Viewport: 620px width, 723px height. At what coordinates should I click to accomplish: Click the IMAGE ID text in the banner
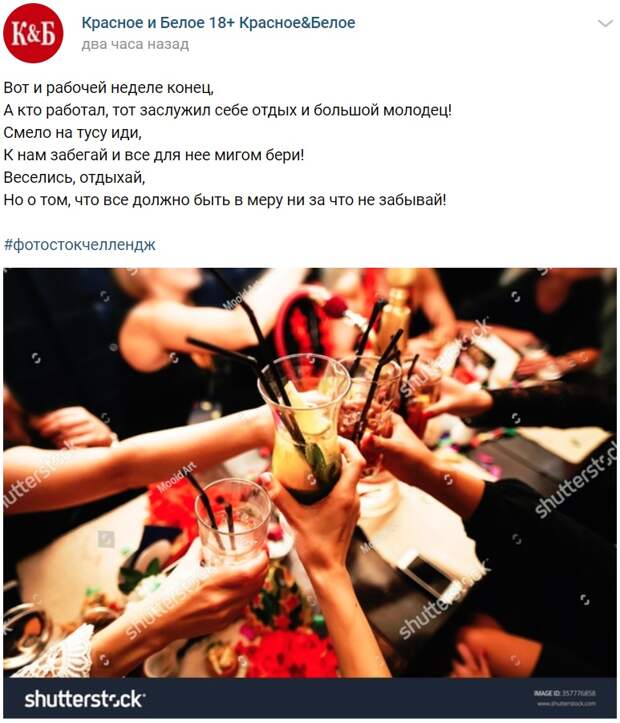pyautogui.click(x=564, y=693)
